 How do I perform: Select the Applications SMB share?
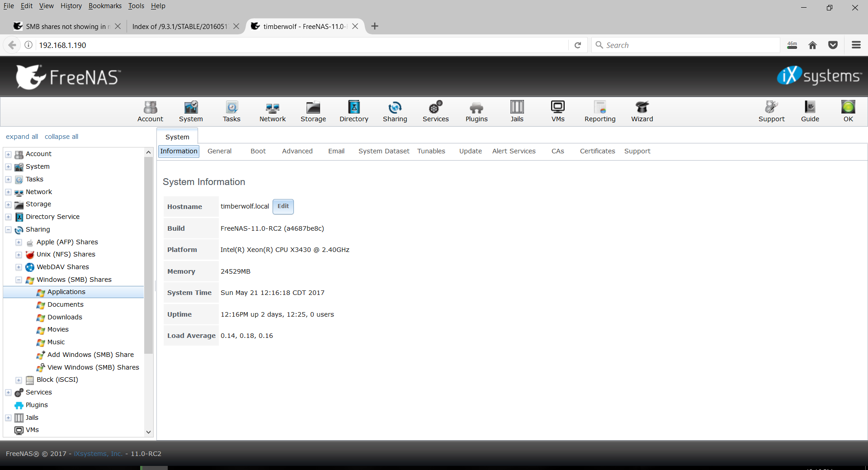(66, 292)
